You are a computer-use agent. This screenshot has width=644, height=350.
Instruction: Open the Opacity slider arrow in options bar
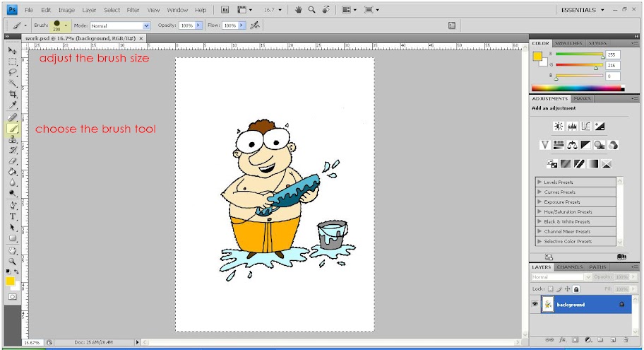click(198, 25)
